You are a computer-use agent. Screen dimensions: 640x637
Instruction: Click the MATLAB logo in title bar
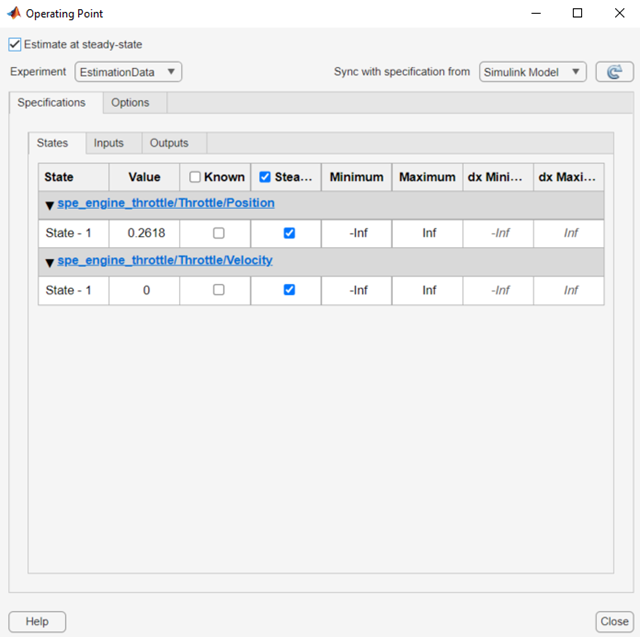14,13
